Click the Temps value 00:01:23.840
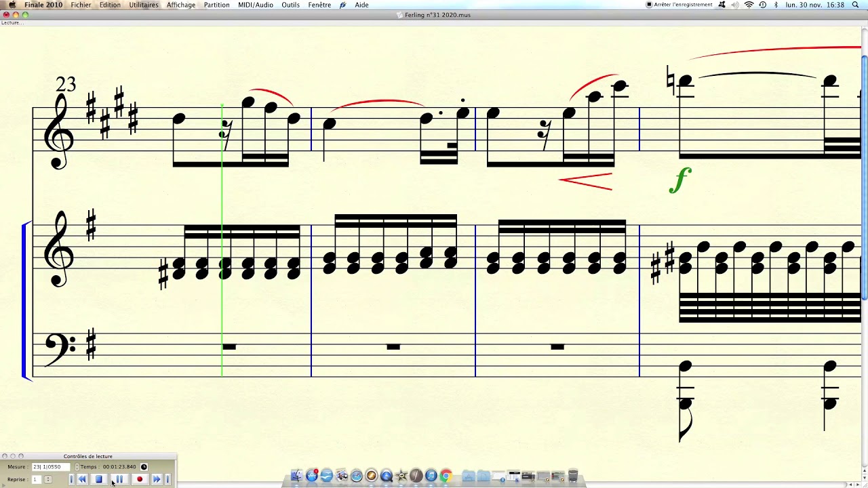868x488 pixels. (119, 466)
